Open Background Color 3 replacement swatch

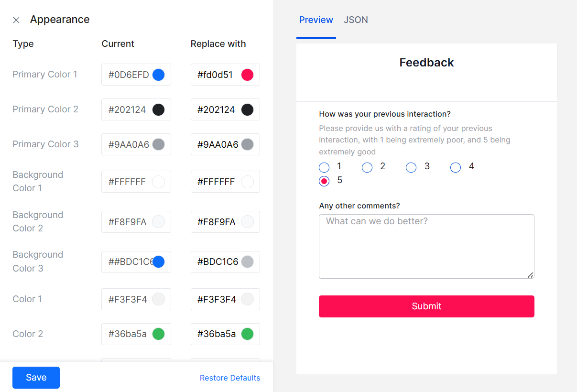(247, 262)
